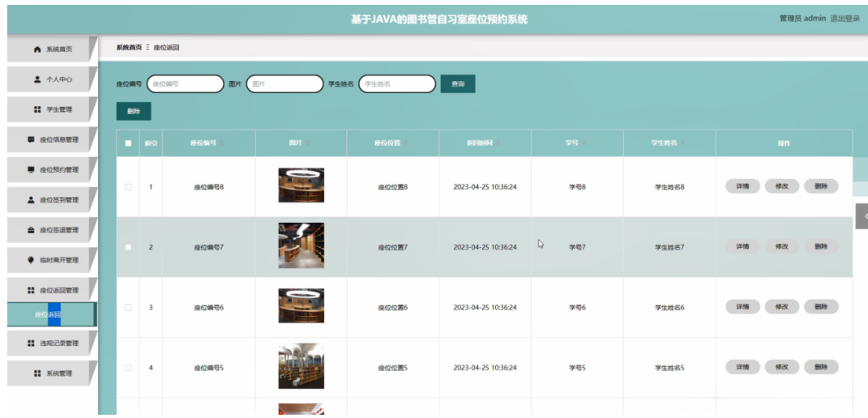Screen dimensions: 868x418
Task: Click the collapse arrow tab at right edge
Action: (x=862, y=216)
